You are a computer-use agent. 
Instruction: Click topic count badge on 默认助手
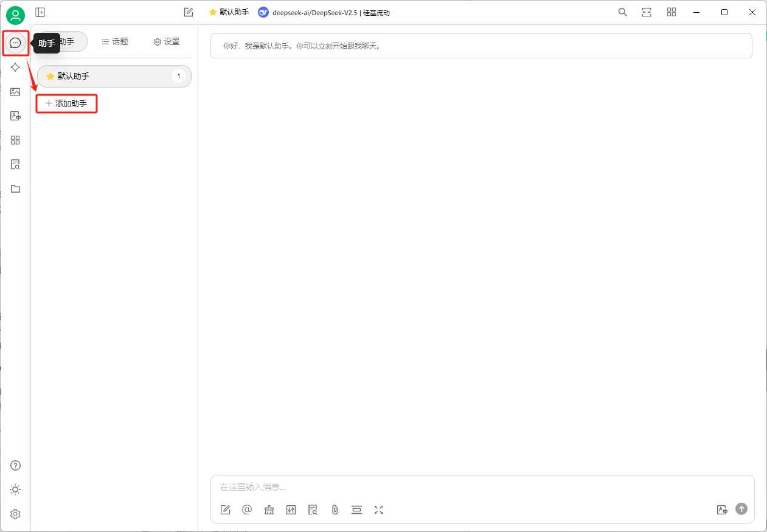tap(179, 76)
